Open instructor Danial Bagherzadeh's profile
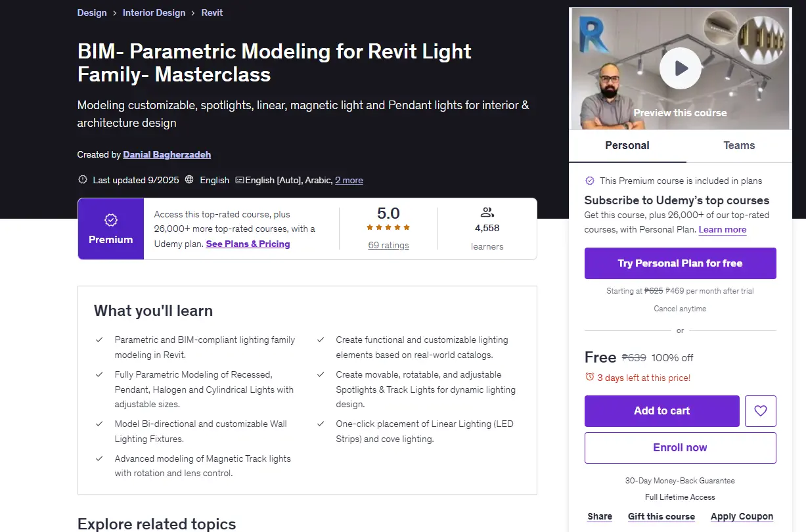Screen dimensions: 806x532 click(167, 154)
